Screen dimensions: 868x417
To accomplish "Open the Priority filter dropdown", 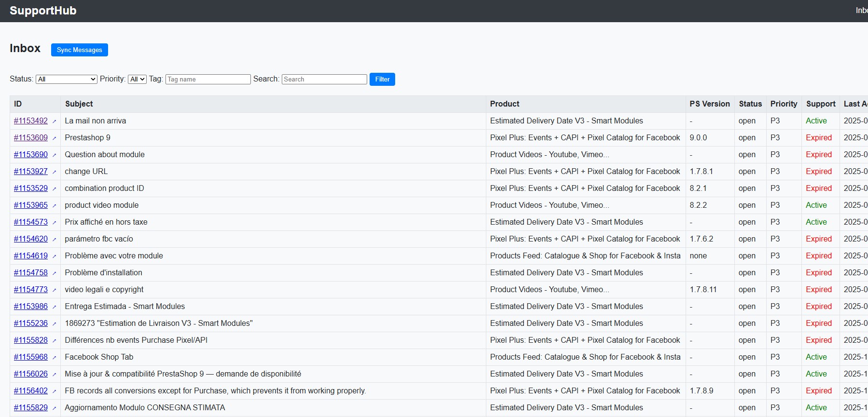I will point(137,79).
